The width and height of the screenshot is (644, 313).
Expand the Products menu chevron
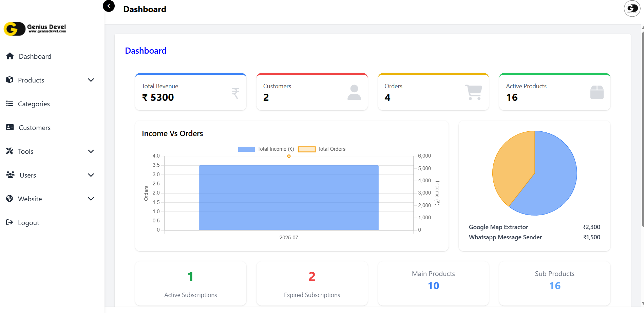click(91, 80)
